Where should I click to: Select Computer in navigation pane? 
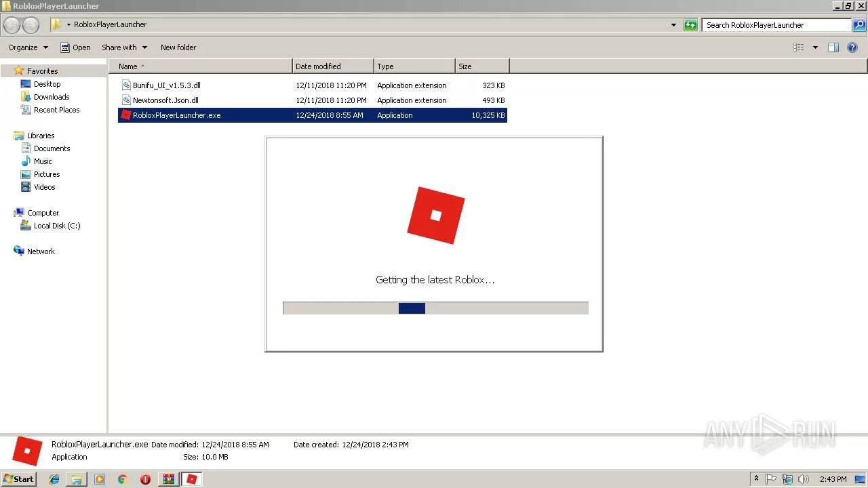43,213
